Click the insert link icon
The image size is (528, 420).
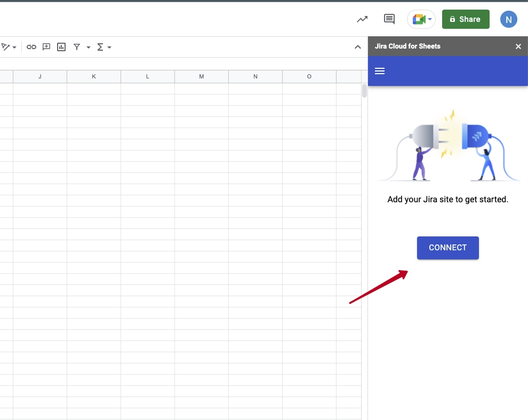point(31,47)
